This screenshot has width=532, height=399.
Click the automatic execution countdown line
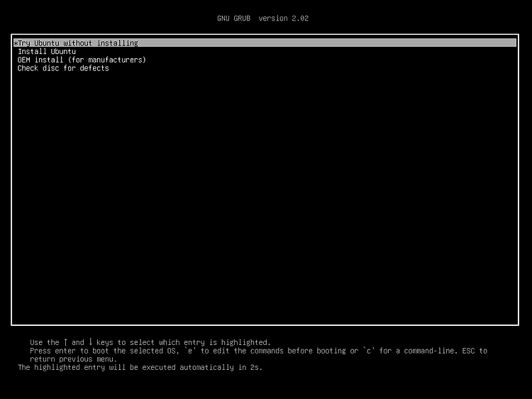tap(140, 368)
